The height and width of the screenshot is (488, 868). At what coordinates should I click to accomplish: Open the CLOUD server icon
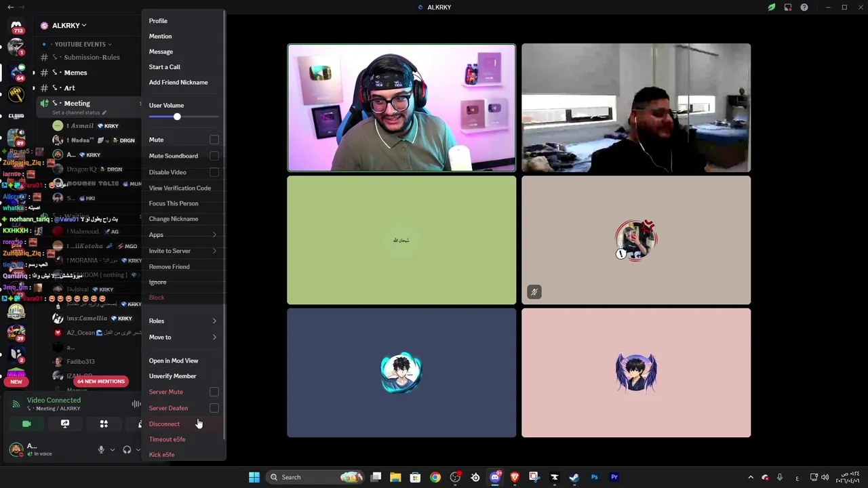pyautogui.click(x=16, y=116)
